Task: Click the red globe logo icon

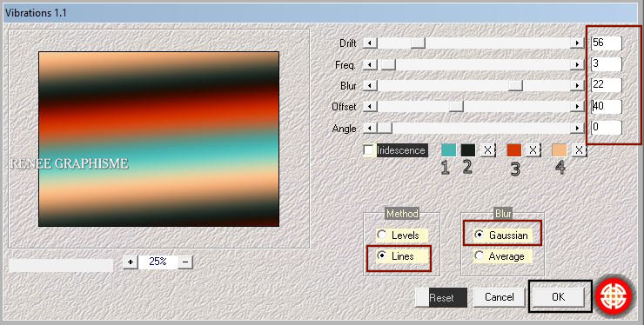Action: [x=614, y=296]
